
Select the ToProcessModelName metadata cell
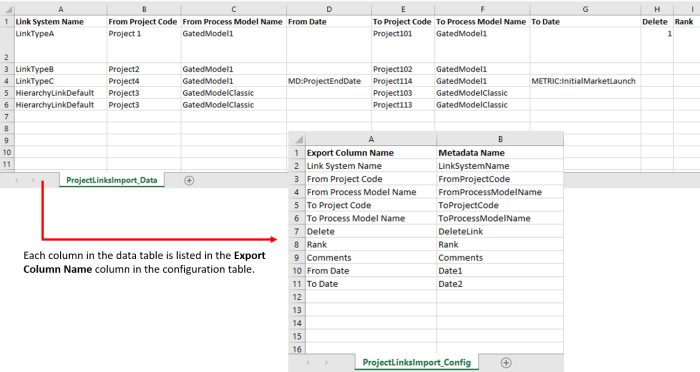[x=500, y=218]
